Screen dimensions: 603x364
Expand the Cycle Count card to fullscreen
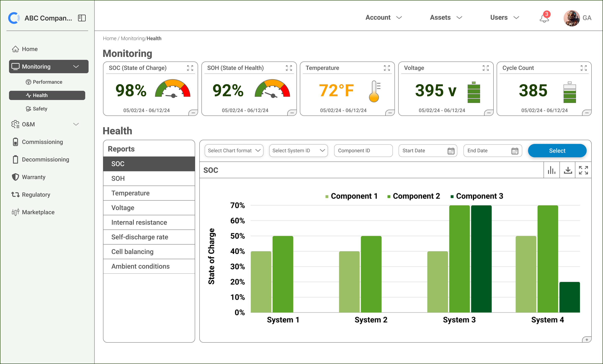[x=584, y=68]
